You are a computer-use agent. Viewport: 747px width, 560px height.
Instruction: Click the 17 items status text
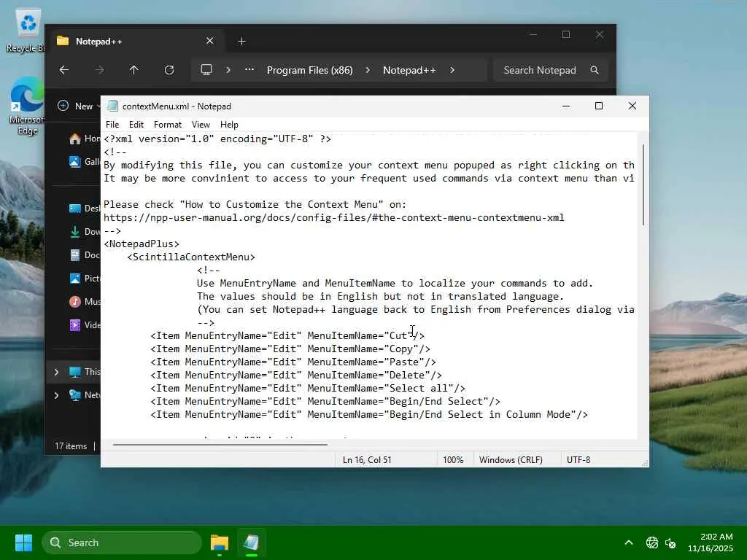71,446
